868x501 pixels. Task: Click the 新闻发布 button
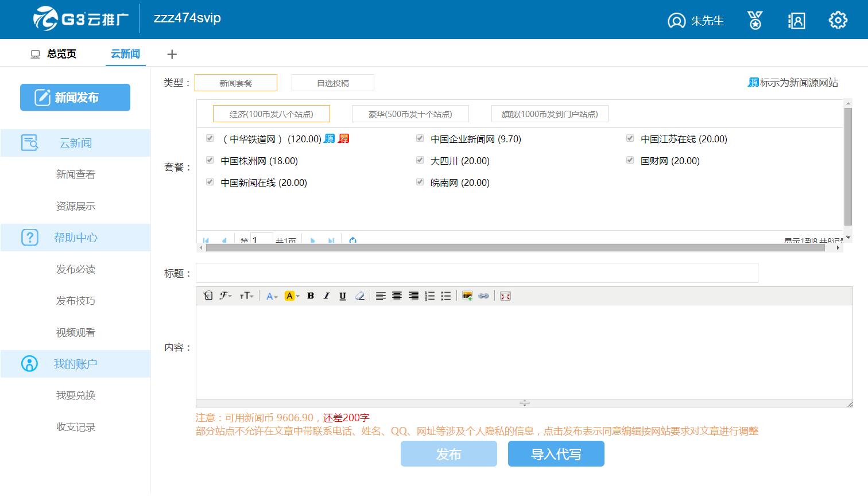[x=75, y=98]
